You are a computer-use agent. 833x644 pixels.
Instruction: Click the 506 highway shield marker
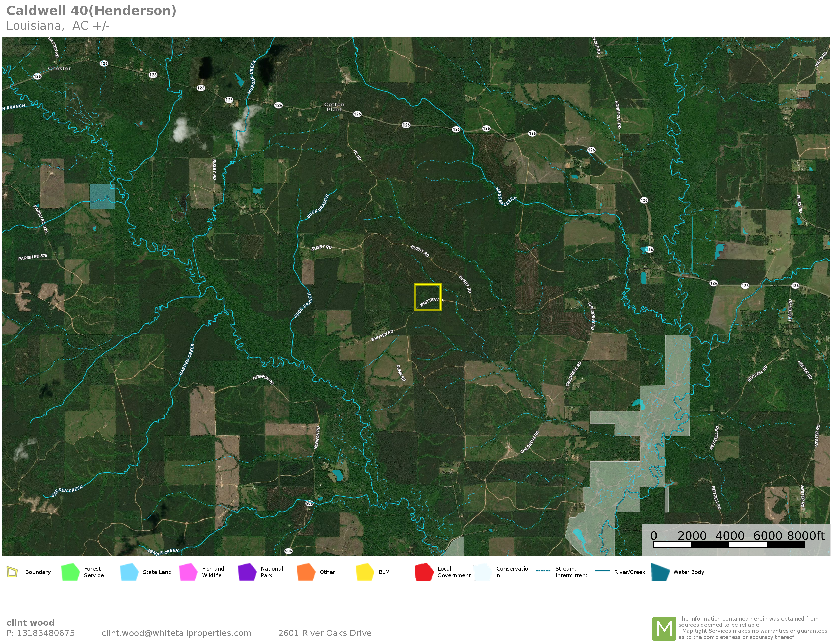click(x=309, y=503)
